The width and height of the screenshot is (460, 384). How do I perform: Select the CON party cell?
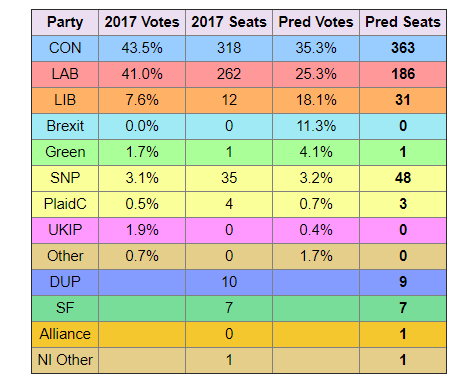pos(65,48)
